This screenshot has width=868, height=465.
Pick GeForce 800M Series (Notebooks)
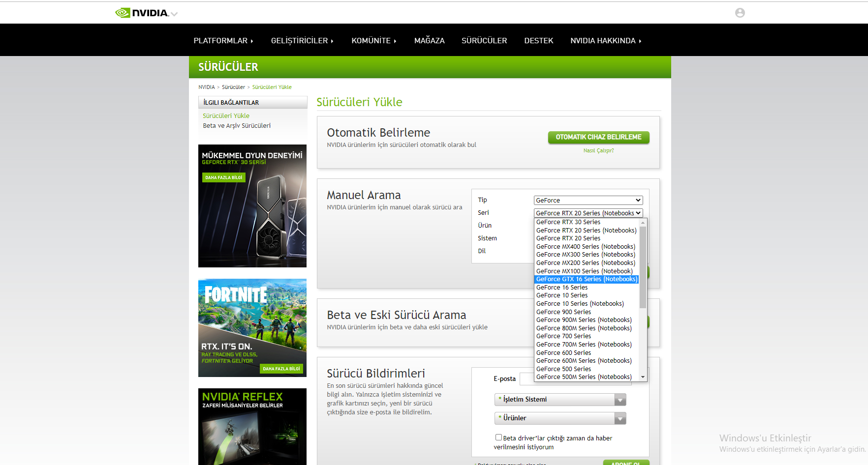(x=587, y=328)
